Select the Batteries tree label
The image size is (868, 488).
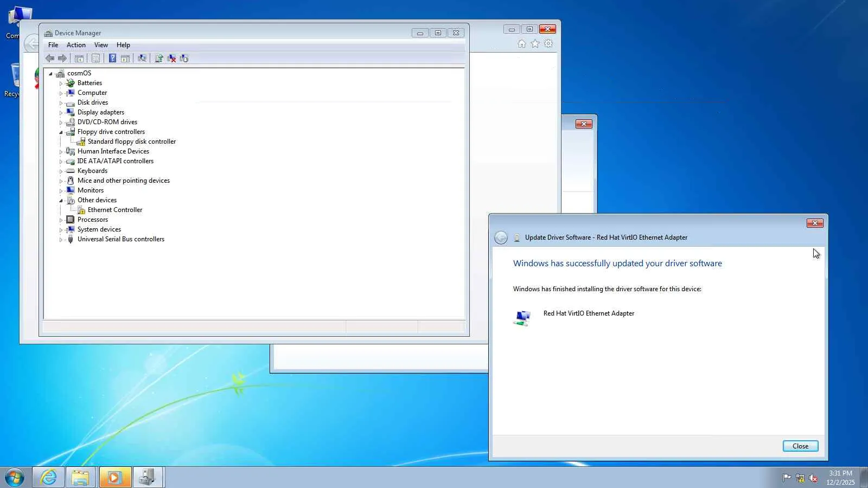90,83
